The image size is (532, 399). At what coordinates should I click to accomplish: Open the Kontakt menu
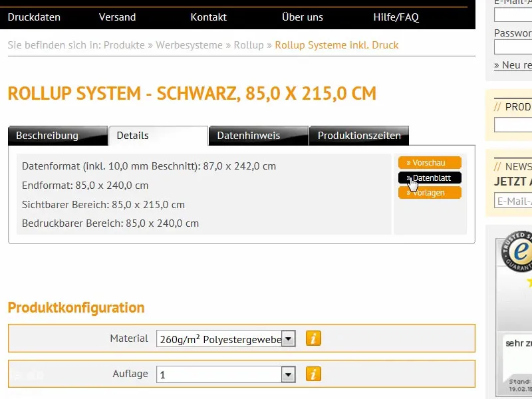[208, 17]
